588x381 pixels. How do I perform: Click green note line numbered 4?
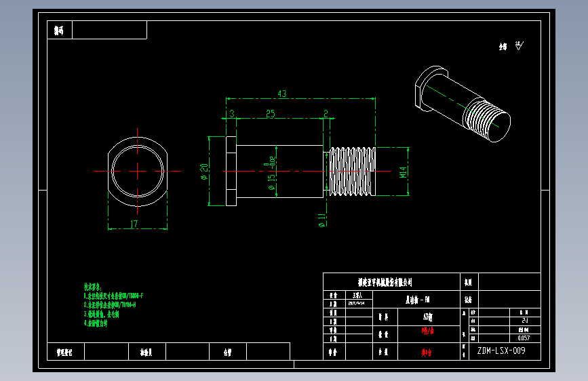click(96, 323)
